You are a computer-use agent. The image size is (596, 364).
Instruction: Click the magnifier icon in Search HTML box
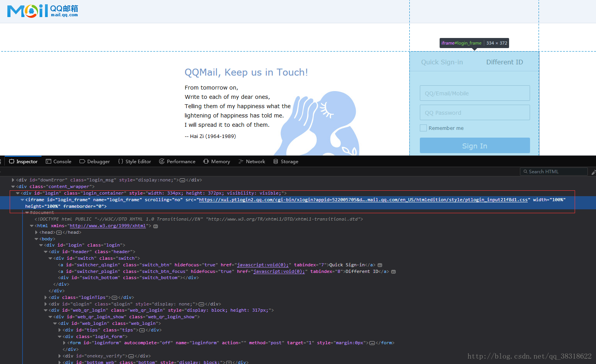point(525,172)
